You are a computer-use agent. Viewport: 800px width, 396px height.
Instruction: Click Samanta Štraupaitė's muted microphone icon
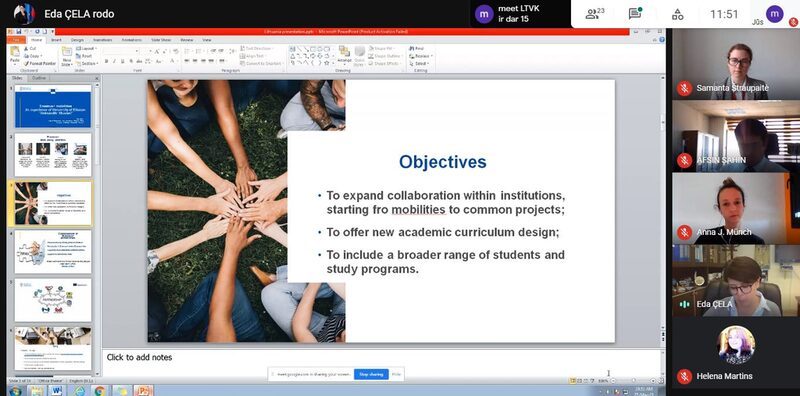click(x=684, y=88)
